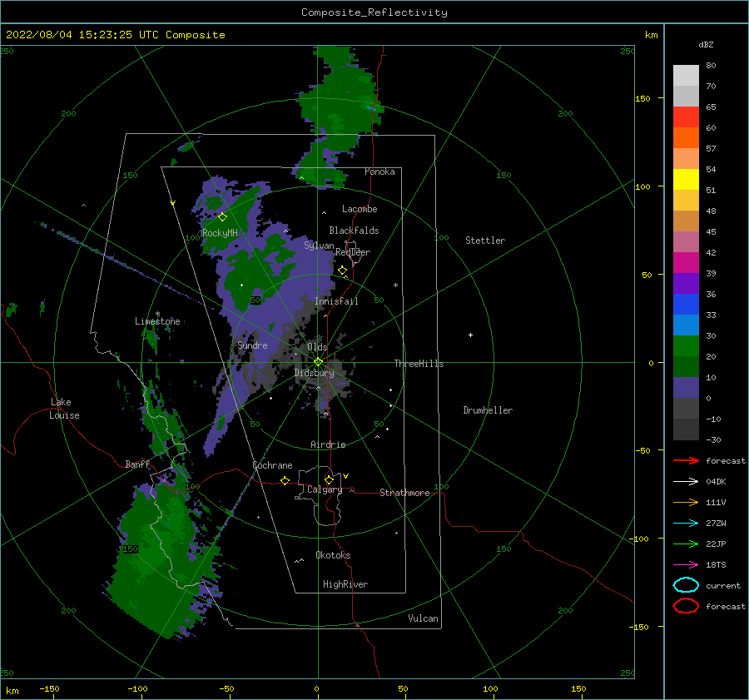Click the Strathmore town label
749x700 pixels.
(x=404, y=493)
